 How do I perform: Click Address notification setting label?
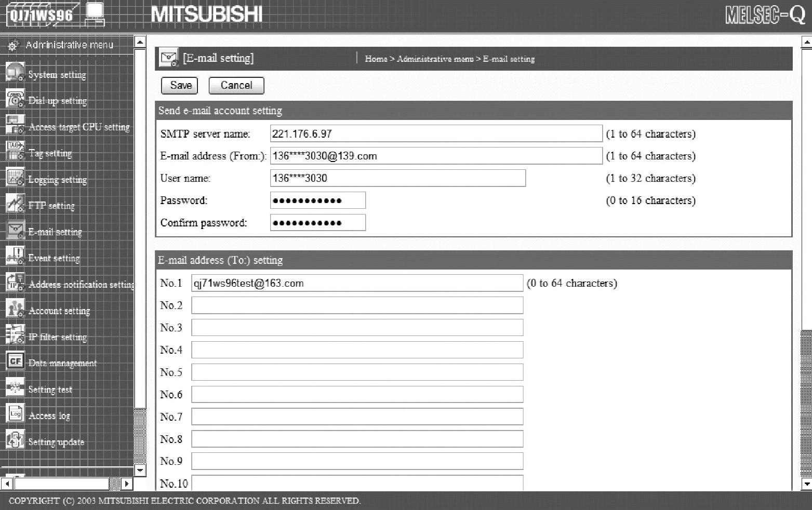pos(82,285)
